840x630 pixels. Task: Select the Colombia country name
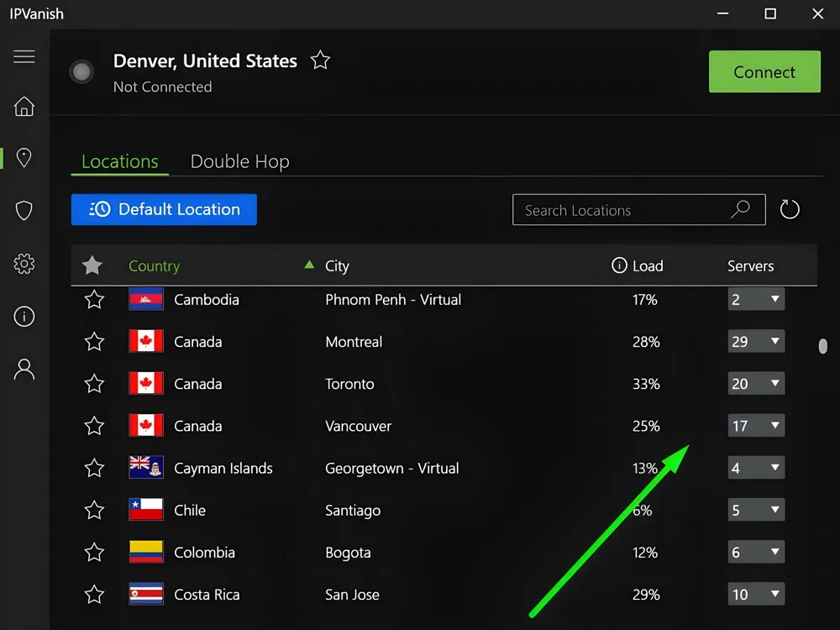click(205, 553)
